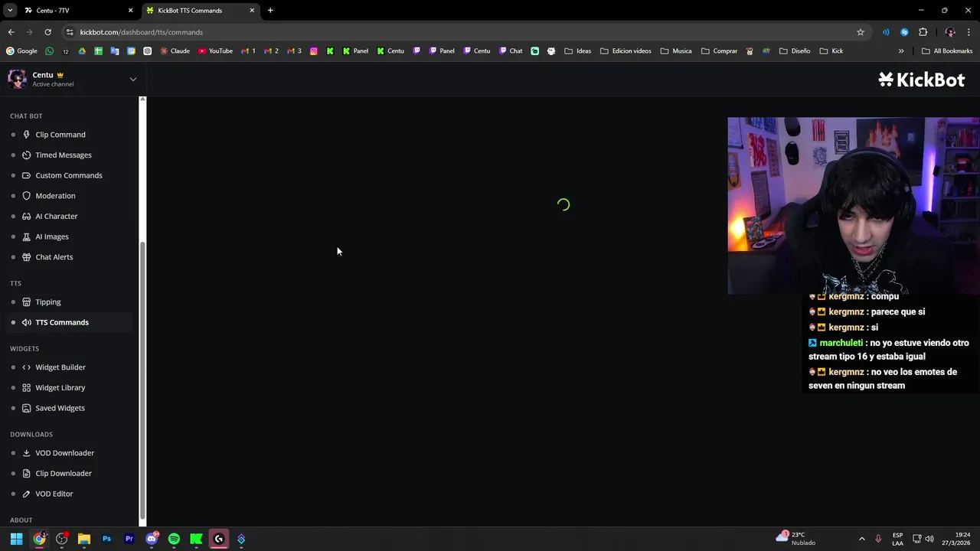Expand hidden system tray icons

(861, 539)
